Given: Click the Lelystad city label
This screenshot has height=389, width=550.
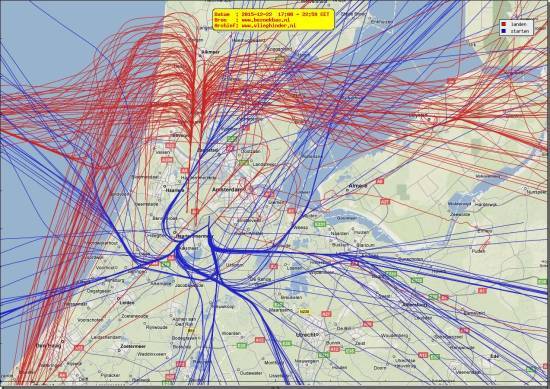Looking at the screenshot, I should [x=418, y=115].
